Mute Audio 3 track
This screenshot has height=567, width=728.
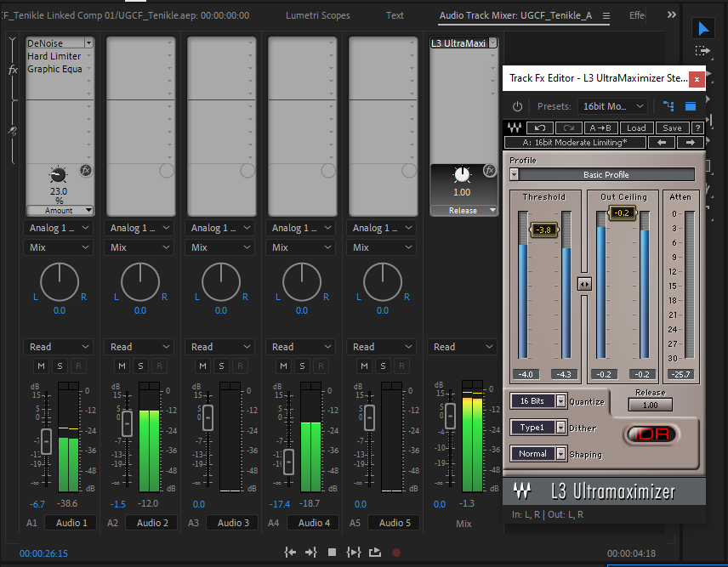[203, 366]
